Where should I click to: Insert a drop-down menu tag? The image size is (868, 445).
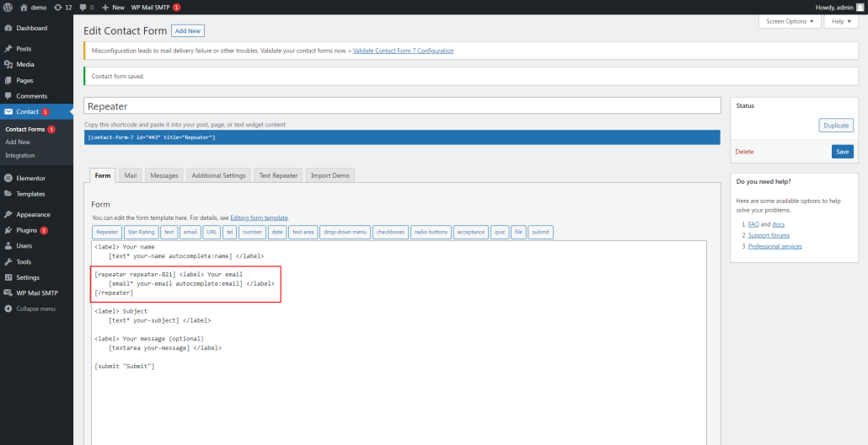(346, 232)
